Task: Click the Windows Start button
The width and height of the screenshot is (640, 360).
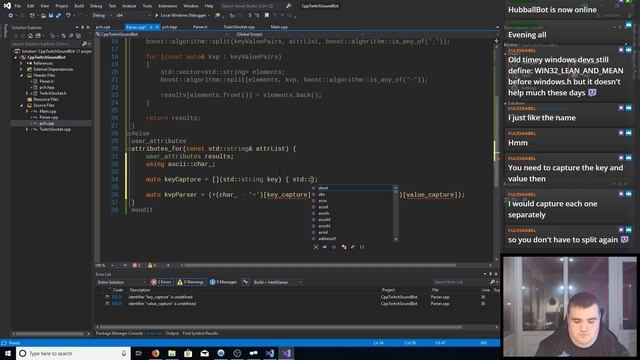Action: pos(8,353)
